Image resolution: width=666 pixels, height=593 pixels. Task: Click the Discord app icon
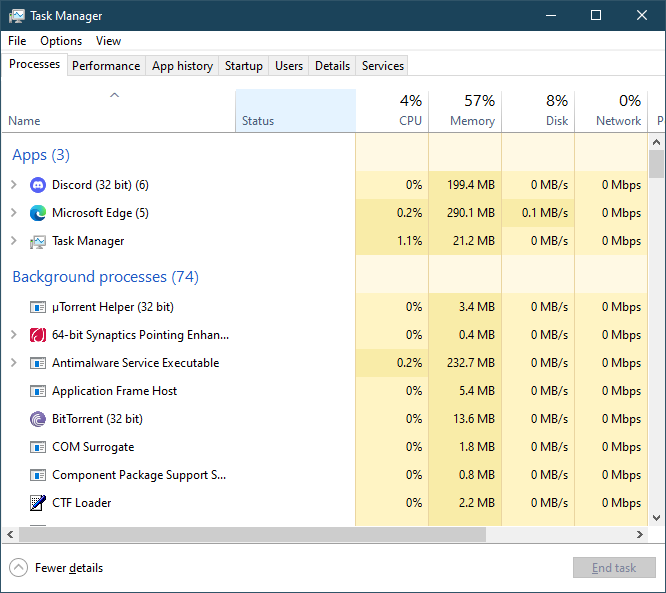coord(38,185)
